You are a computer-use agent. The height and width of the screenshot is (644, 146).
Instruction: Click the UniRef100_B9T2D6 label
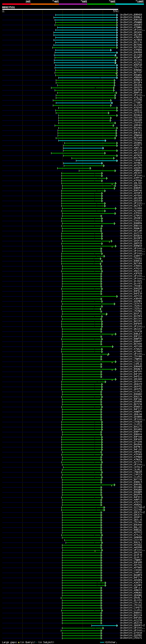(x=131, y=48)
